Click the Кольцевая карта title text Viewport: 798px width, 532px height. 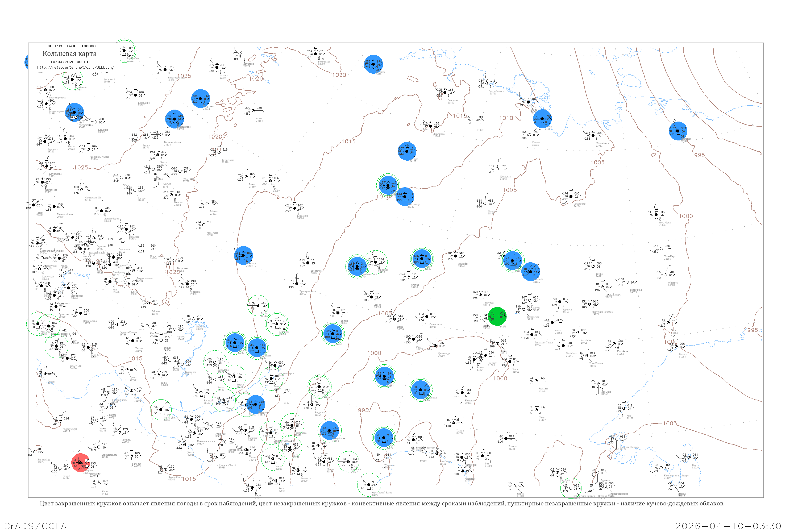point(69,54)
